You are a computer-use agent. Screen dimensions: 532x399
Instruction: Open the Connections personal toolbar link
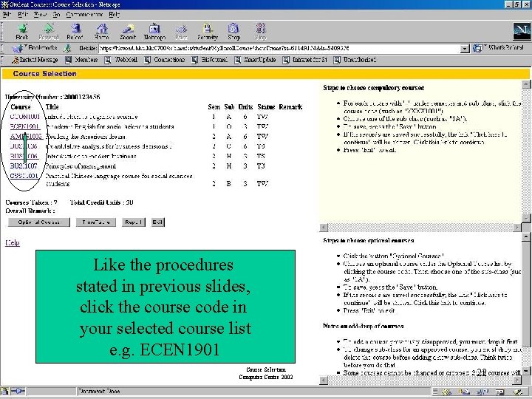pos(165,60)
